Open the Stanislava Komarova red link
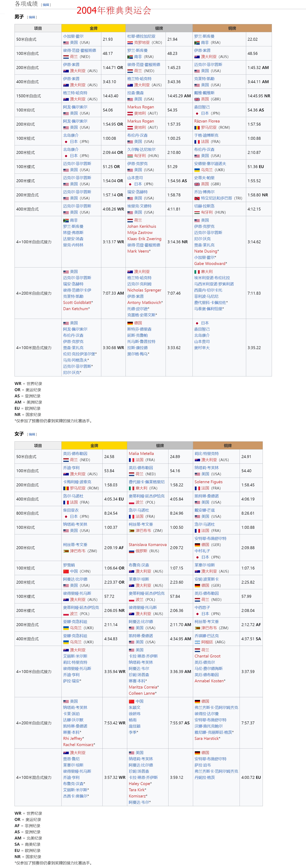The width and height of the screenshot is (306, 868). 147,545
